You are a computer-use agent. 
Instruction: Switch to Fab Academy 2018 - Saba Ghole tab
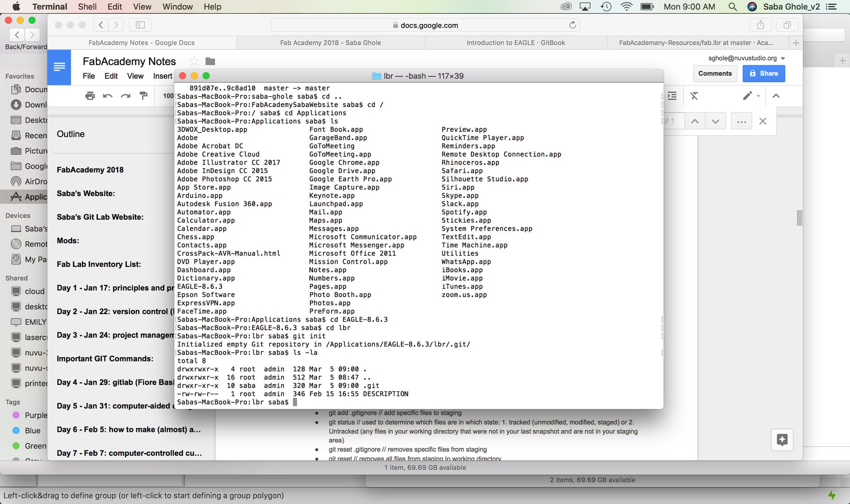click(331, 43)
